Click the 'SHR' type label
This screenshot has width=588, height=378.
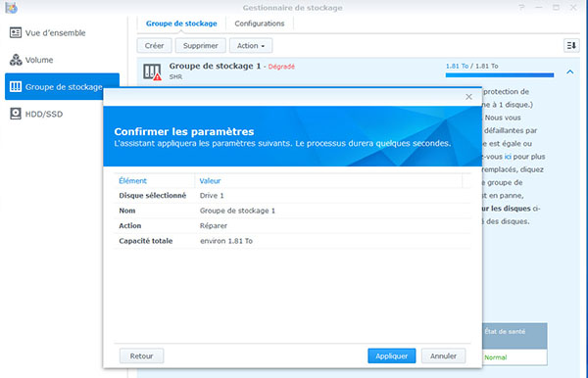pos(175,76)
